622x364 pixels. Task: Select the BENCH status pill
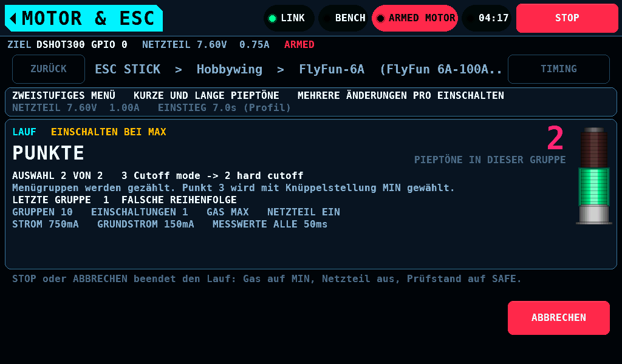[343, 18]
